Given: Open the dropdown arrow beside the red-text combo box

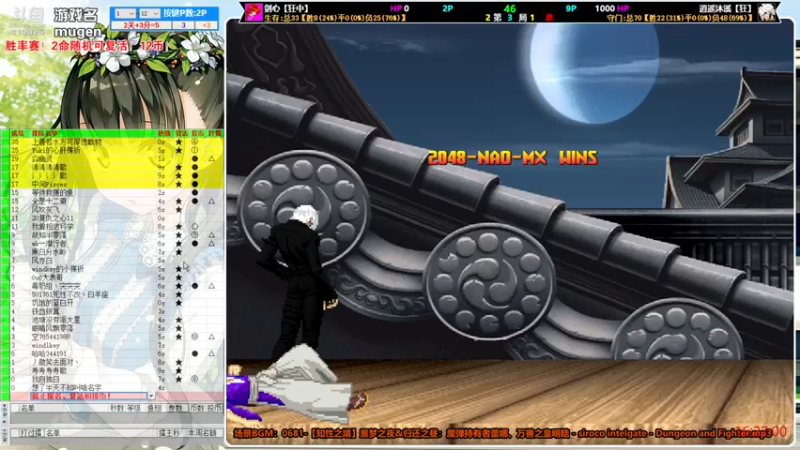Looking at the screenshot, I should 151,396.
